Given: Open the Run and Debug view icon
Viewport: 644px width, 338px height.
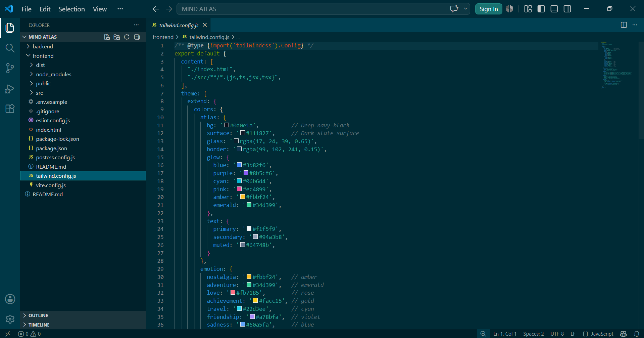Looking at the screenshot, I should pyautogui.click(x=10, y=89).
